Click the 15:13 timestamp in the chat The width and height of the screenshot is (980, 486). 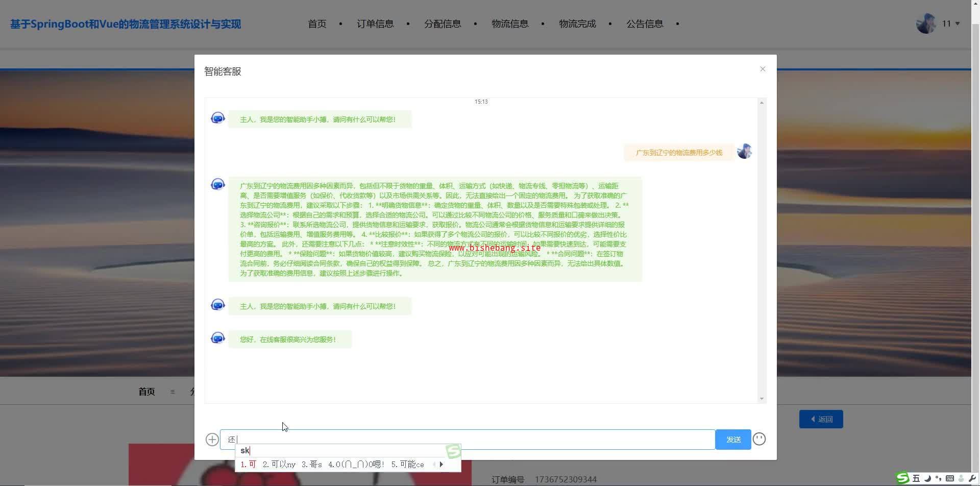coord(481,102)
